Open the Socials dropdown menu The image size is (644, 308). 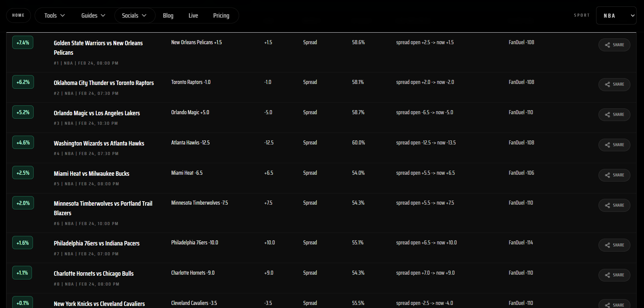[x=135, y=15]
